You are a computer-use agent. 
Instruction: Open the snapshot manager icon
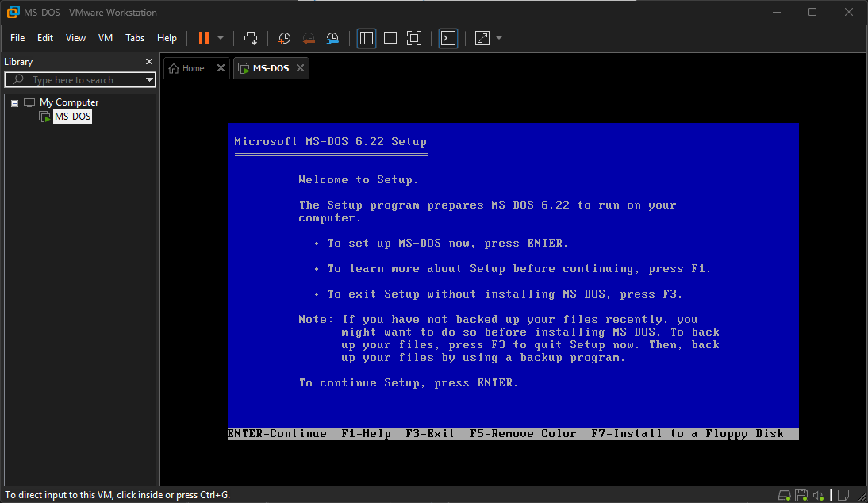[x=332, y=38]
